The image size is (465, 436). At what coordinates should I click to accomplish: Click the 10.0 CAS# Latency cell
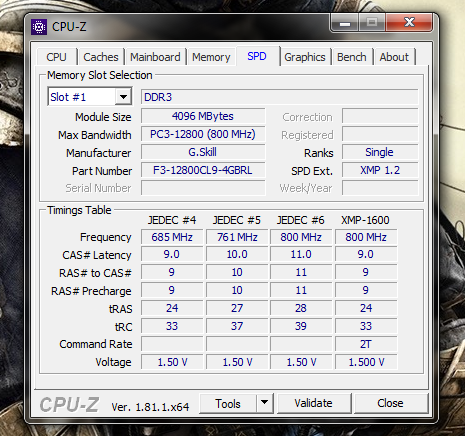237,254
